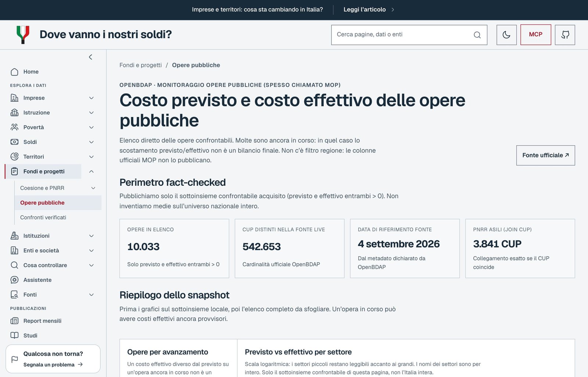Focus the Cerca pagine, dati o enti field
Image resolution: width=588 pixels, height=377 pixels.
tap(409, 35)
